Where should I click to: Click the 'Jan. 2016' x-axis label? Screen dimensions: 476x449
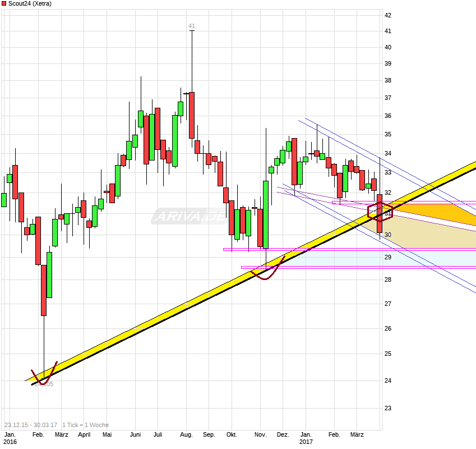click(x=10, y=438)
